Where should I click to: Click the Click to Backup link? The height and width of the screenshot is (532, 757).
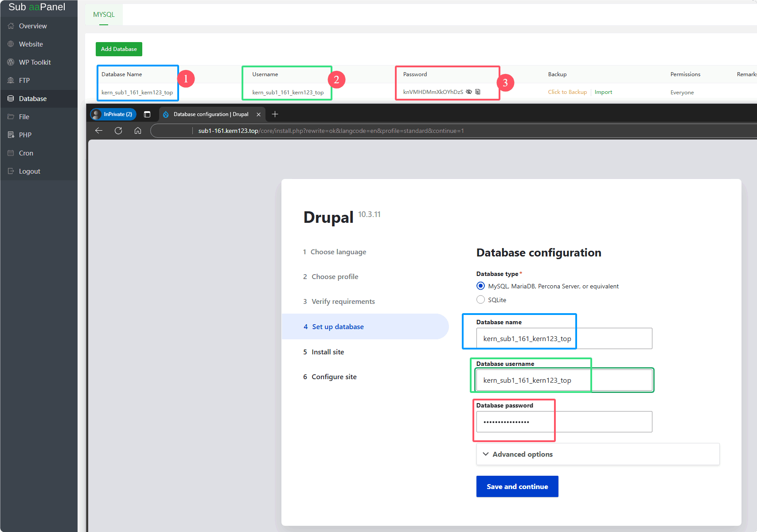pyautogui.click(x=567, y=92)
